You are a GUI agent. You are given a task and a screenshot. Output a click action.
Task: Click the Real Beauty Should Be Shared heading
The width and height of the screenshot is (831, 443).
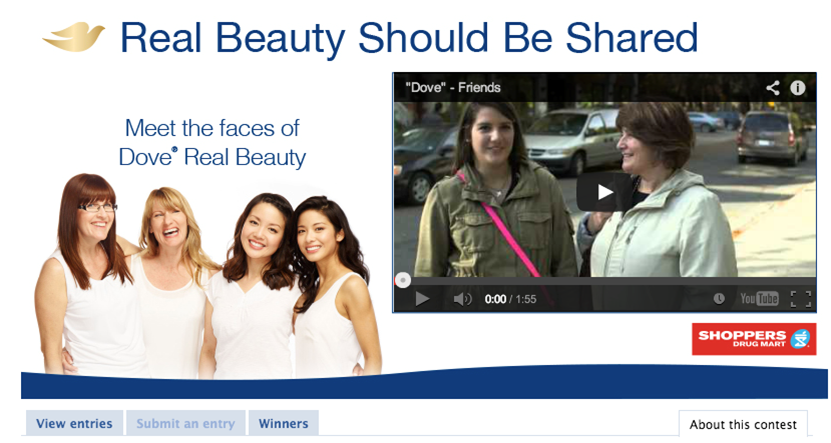pos(409,38)
